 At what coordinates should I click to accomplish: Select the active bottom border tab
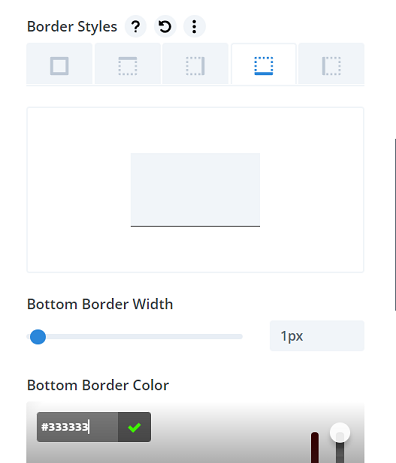point(264,64)
